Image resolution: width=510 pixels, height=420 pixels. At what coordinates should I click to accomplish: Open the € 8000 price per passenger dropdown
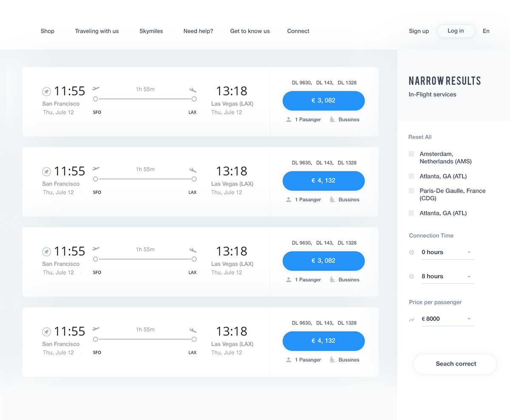click(447, 319)
